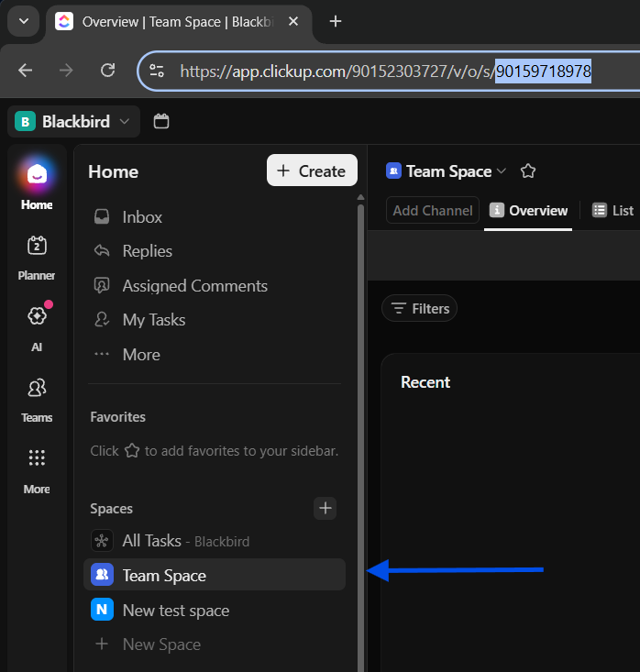Image resolution: width=640 pixels, height=672 pixels.
Task: Click the calendar icon beside Blackbird workspace
Action: [161, 121]
